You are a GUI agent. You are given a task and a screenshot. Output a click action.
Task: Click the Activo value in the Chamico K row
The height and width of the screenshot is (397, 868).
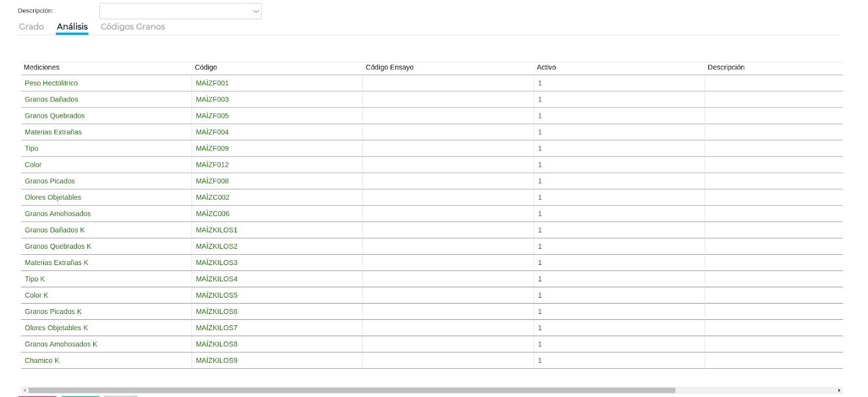[x=540, y=360]
